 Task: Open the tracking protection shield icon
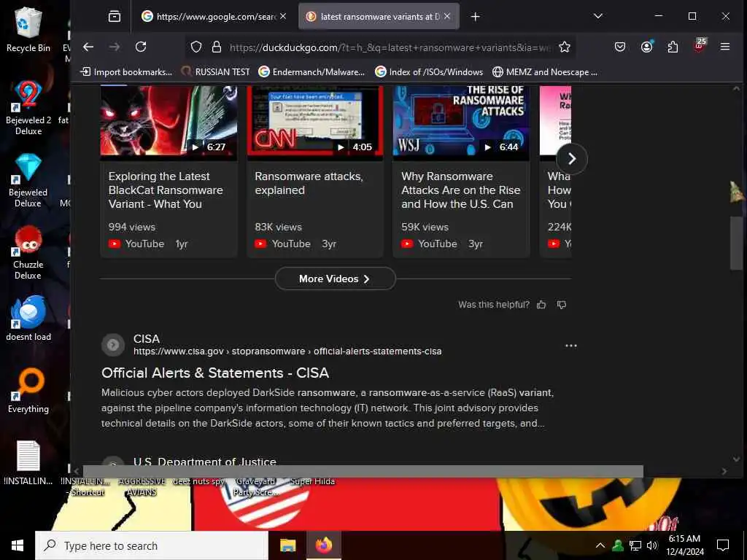point(196,47)
